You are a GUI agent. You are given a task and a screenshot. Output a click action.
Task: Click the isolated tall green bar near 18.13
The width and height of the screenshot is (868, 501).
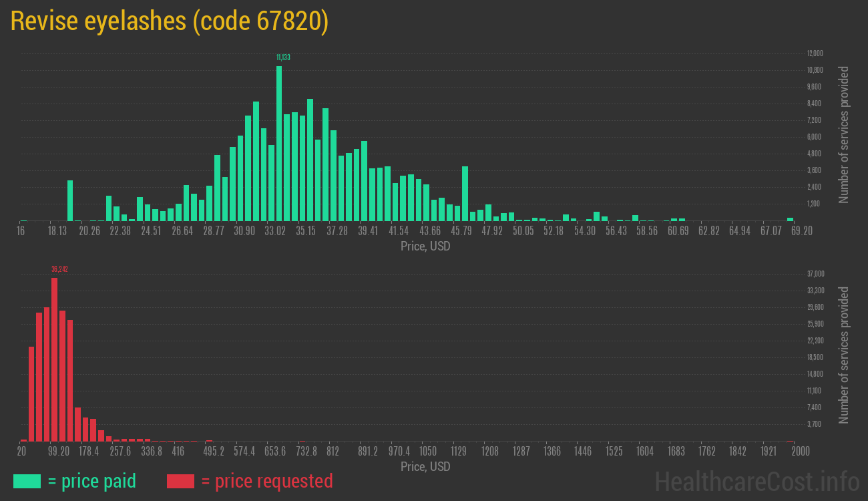click(x=70, y=200)
